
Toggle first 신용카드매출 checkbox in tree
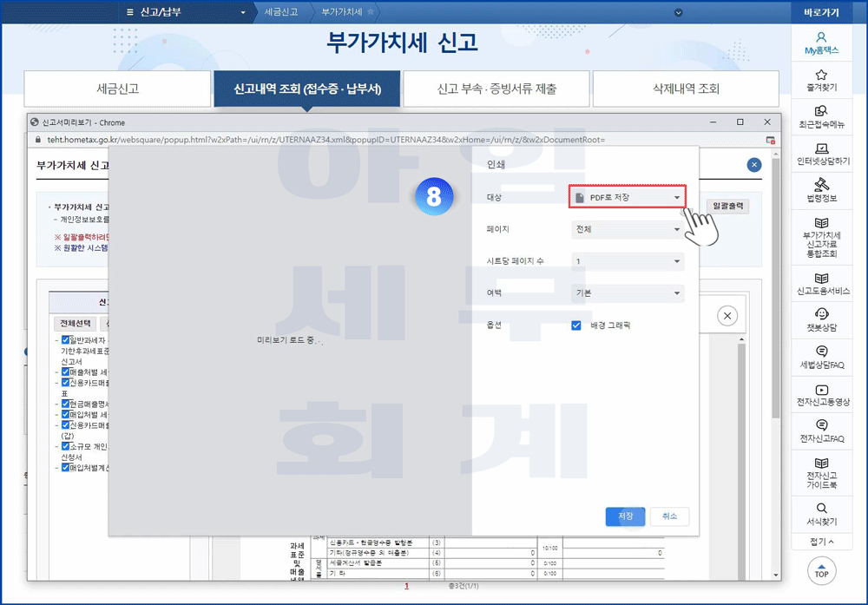pyautogui.click(x=65, y=383)
